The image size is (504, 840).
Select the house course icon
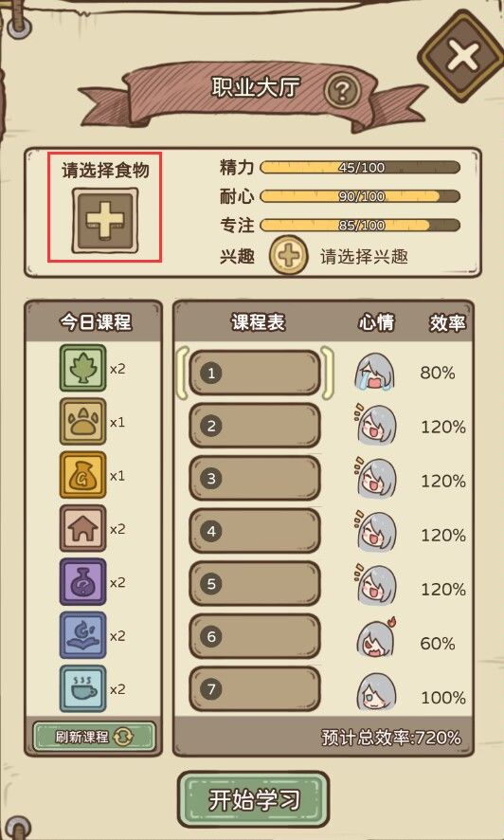[83, 529]
